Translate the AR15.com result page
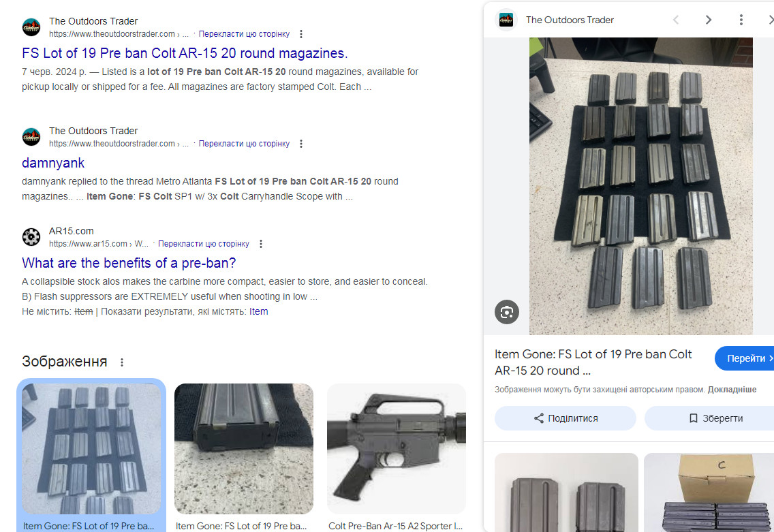The height and width of the screenshot is (532, 774). click(203, 244)
